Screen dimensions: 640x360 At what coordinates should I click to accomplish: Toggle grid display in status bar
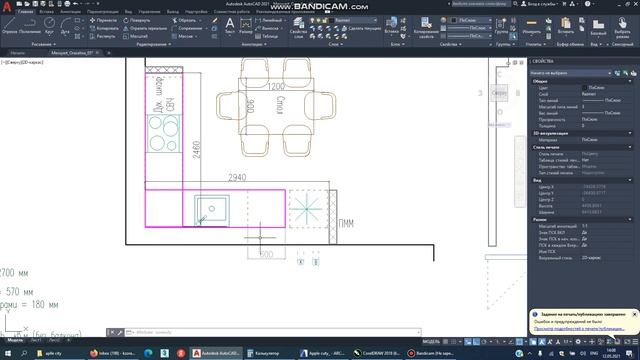click(445, 342)
